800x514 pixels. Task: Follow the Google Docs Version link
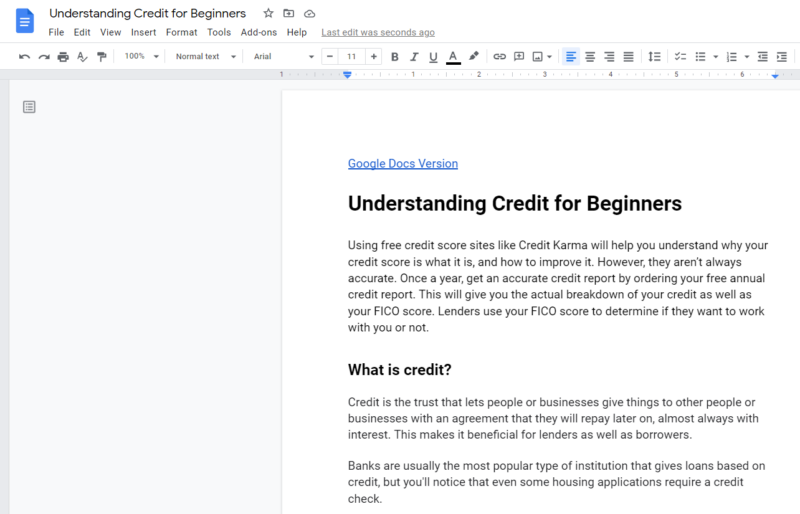pos(403,163)
